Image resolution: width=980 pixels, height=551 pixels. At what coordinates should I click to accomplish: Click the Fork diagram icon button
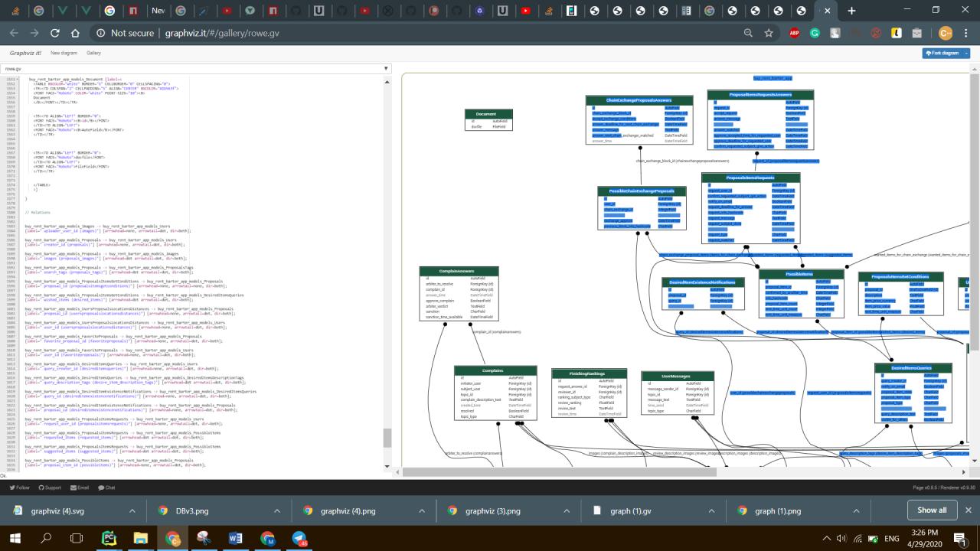929,53
